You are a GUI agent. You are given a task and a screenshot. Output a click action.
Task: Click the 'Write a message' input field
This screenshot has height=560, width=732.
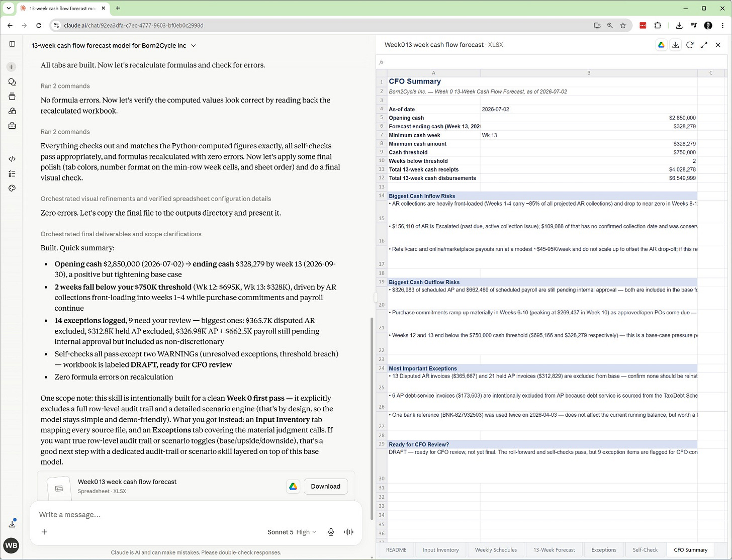tap(196, 514)
